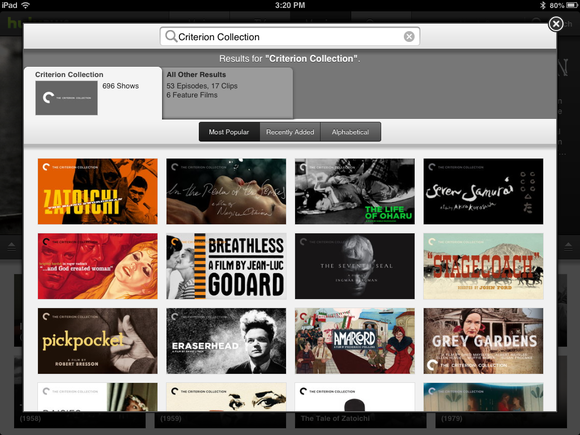This screenshot has height=435, width=580.
Task: Open the Pickpocket poster
Action: click(x=98, y=341)
